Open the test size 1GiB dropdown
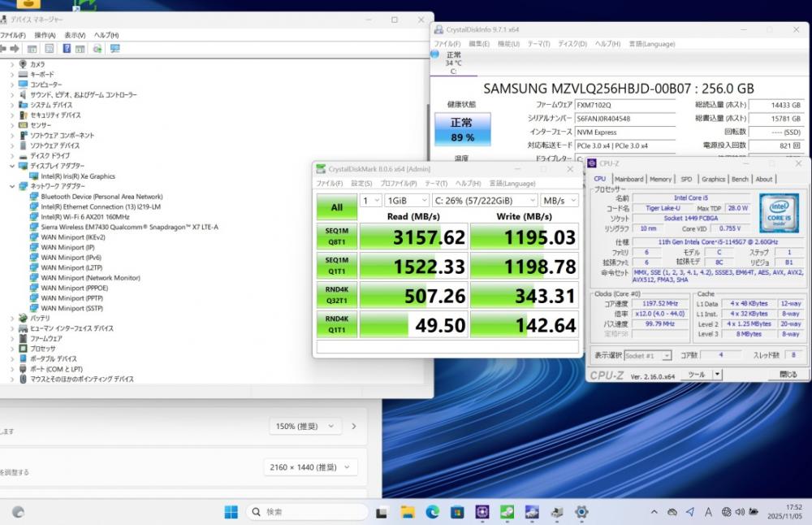Viewport: 812px width, 525px height. pyautogui.click(x=408, y=200)
